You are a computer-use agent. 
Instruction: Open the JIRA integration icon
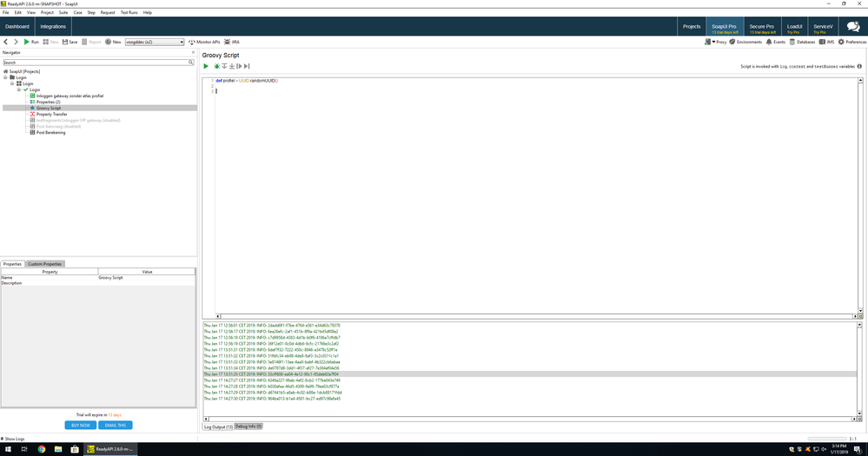pos(232,42)
